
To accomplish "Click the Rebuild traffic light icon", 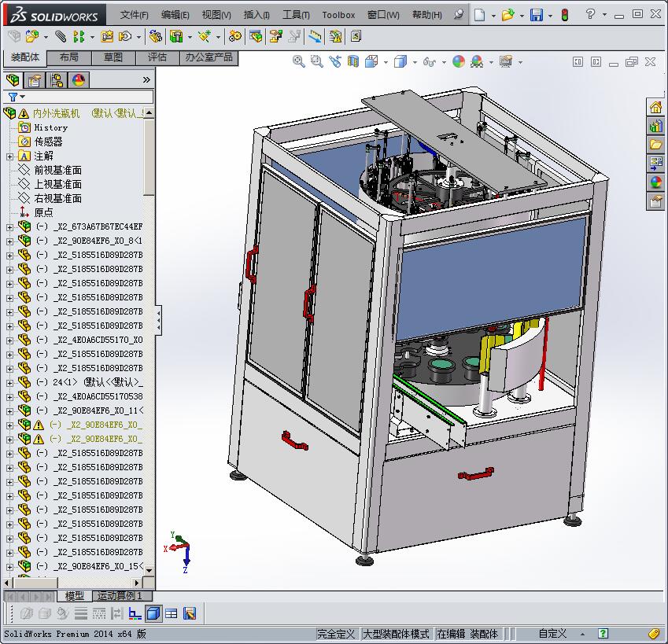I will pos(565,15).
